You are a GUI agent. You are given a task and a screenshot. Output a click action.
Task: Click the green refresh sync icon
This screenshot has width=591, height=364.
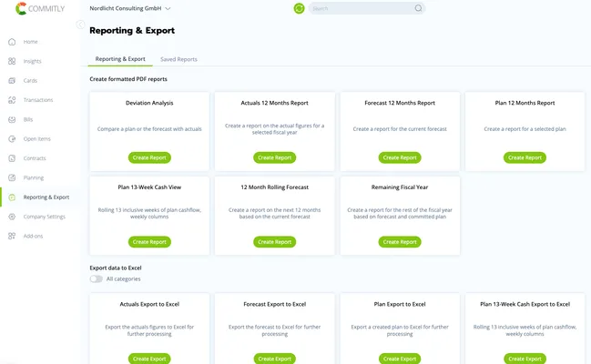pyautogui.click(x=299, y=8)
